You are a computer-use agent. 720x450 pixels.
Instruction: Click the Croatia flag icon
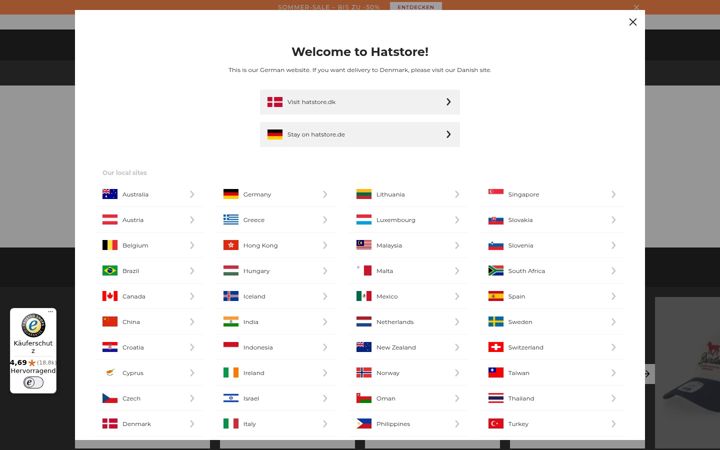110,347
